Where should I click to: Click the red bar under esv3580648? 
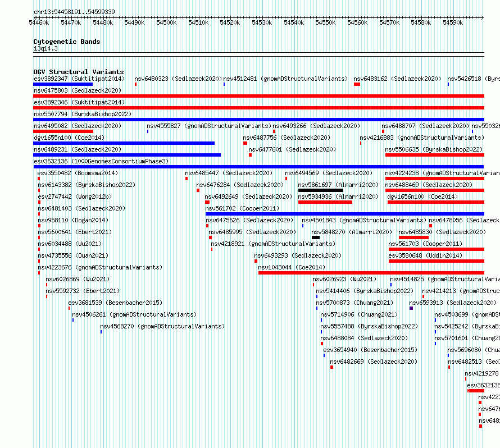(437, 261)
